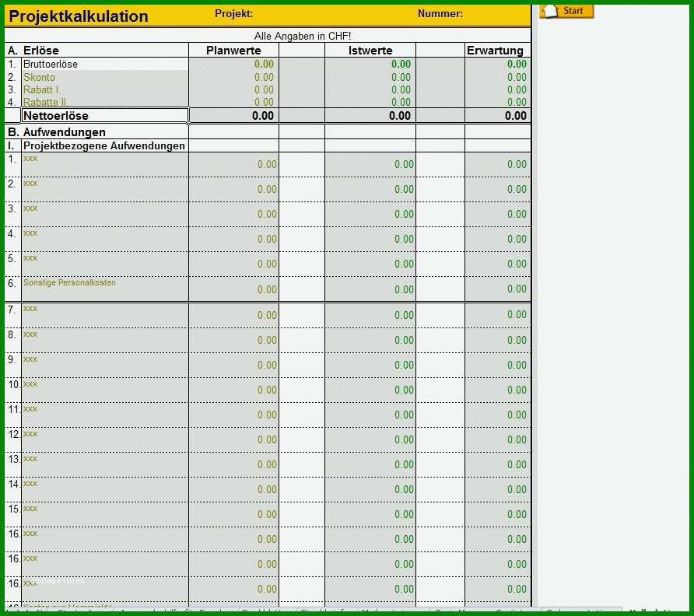Click the Erwartung column header
The height and width of the screenshot is (616, 694).
click(495, 51)
